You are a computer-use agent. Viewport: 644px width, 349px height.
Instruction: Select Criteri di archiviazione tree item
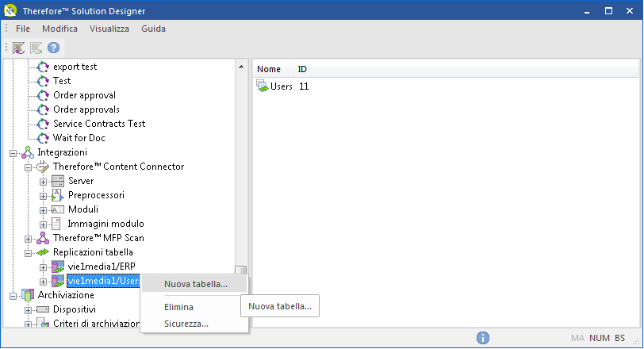(x=97, y=324)
